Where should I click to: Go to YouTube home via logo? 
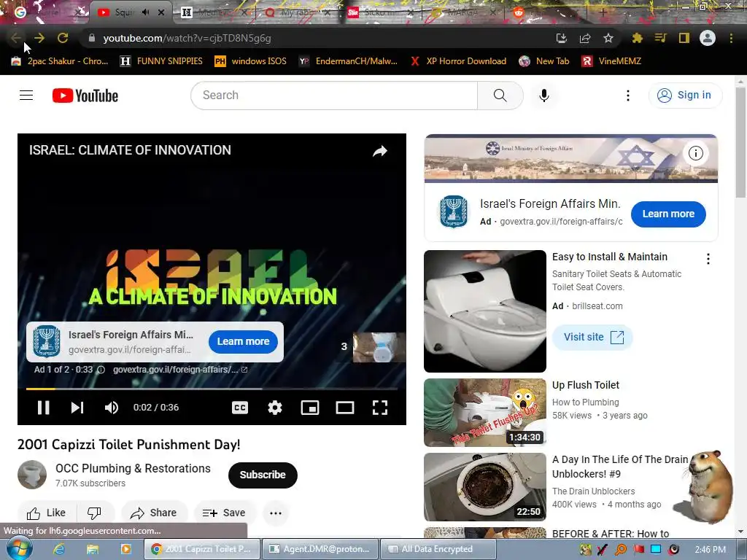[x=85, y=96]
